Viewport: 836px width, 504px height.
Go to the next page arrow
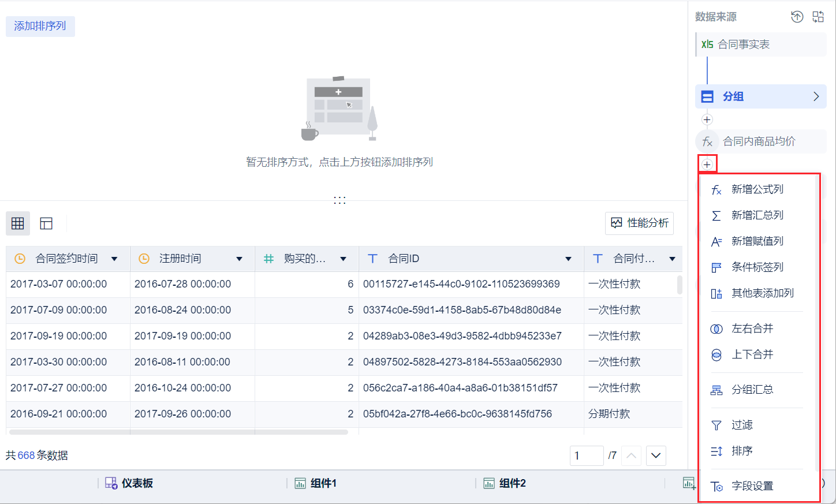pyautogui.click(x=656, y=456)
